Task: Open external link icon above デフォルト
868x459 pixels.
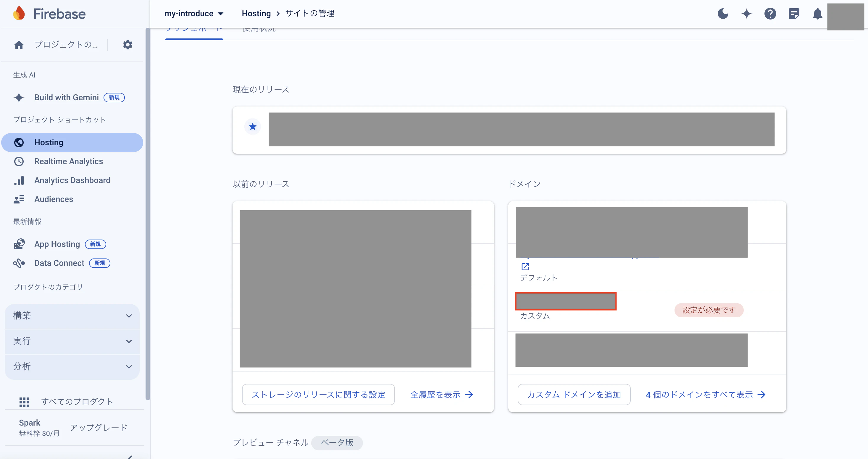Action: coord(525,267)
